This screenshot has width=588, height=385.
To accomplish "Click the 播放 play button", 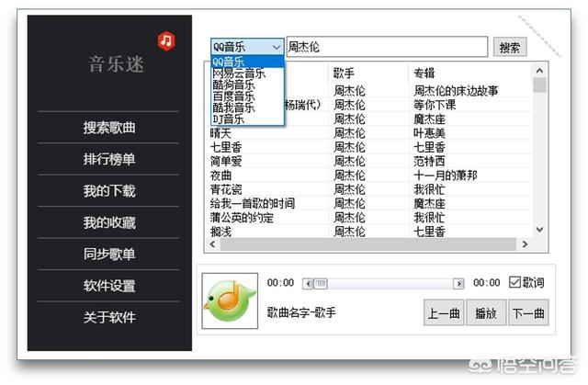I will coord(486,312).
